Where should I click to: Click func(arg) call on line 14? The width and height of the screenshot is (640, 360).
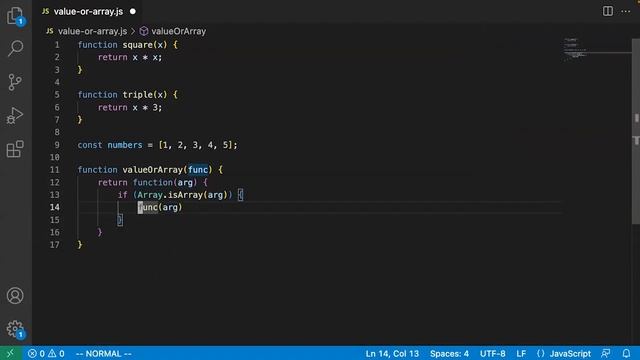tap(160, 207)
